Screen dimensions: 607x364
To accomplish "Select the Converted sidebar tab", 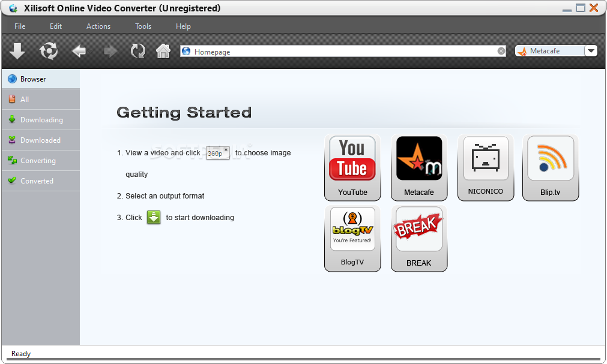I will [41, 181].
